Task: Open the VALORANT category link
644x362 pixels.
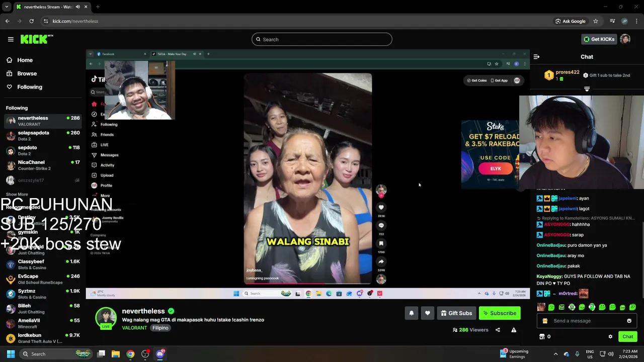Action: click(134, 328)
